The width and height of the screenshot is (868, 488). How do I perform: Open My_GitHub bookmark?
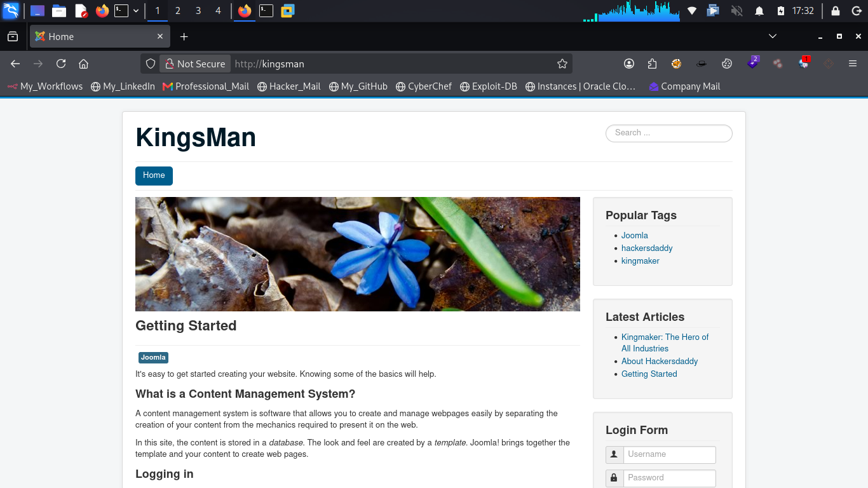[358, 86]
